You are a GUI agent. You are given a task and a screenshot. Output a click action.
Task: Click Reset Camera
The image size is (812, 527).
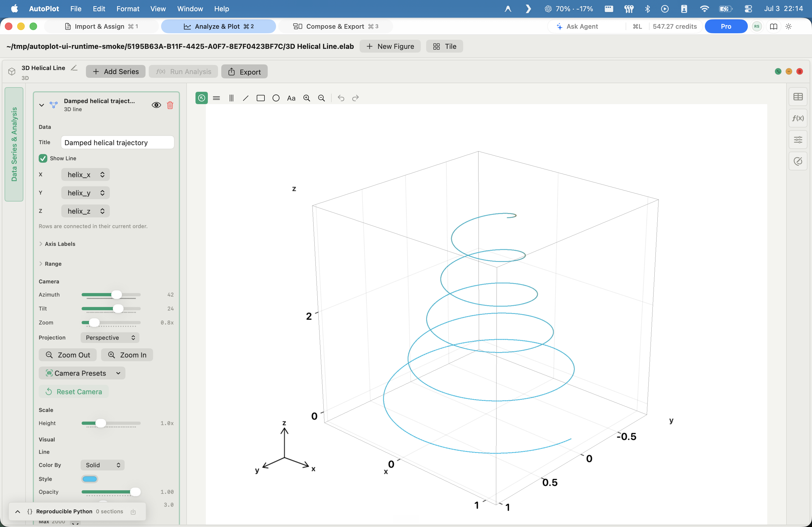[x=74, y=392]
